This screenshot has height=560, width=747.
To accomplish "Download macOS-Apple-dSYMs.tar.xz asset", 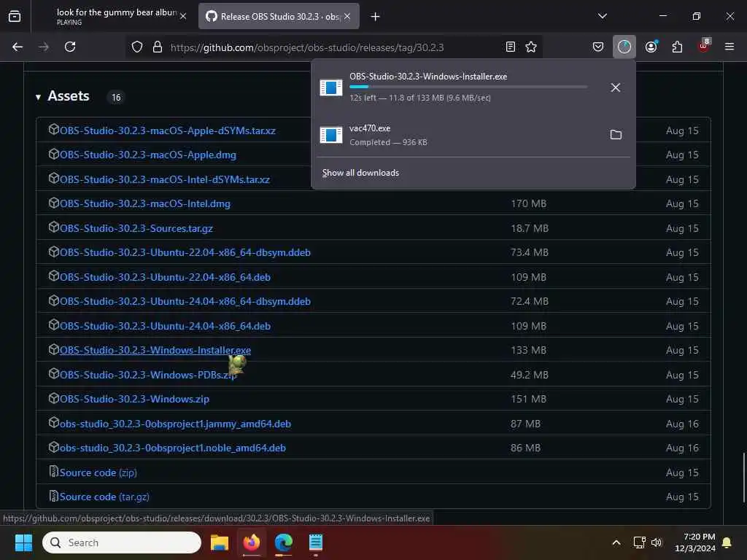I will (168, 131).
